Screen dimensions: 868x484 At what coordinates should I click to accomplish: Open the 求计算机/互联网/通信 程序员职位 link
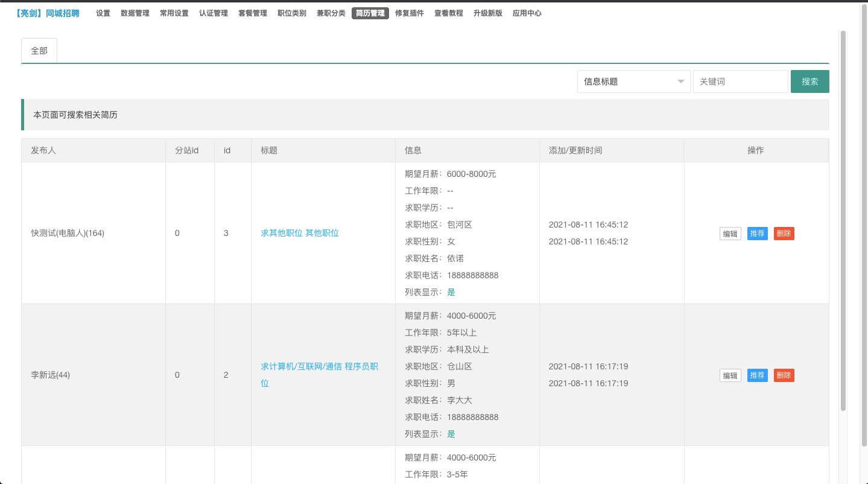320,375
